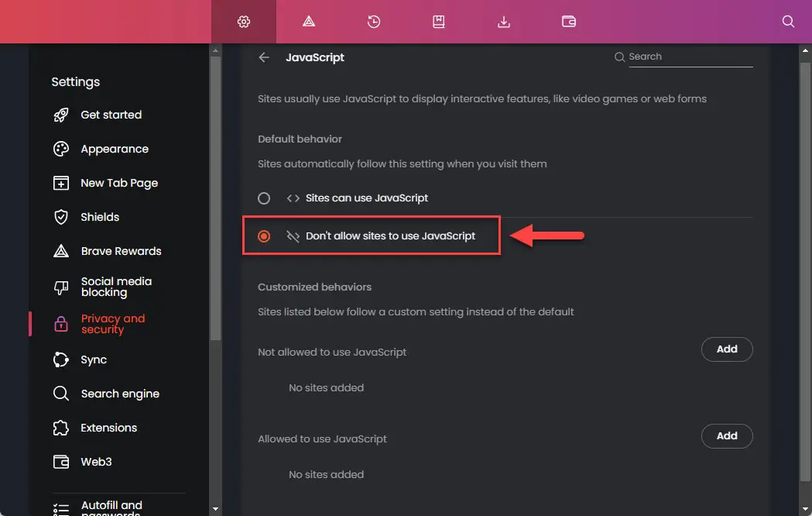The image size is (812, 516).
Task: Open the Bookmarks icon in the top bar
Action: pos(439,21)
